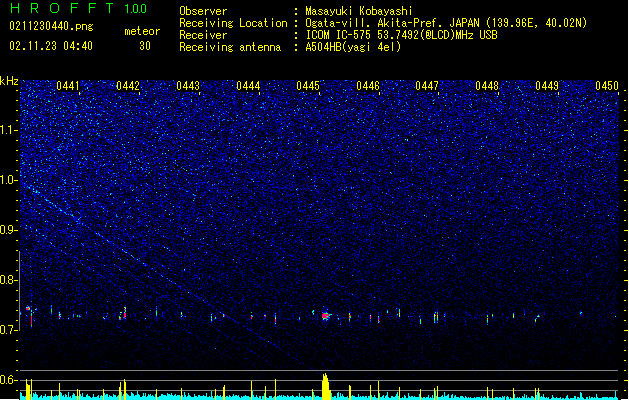Click the green 'meteor' label
This screenshot has width=629, height=400.
click(142, 31)
